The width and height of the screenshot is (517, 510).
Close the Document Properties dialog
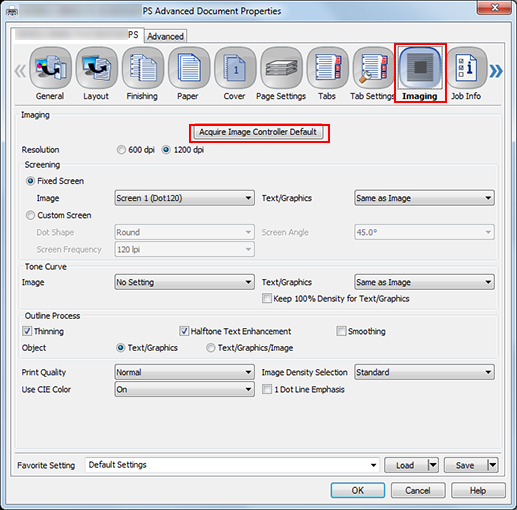[x=495, y=7]
